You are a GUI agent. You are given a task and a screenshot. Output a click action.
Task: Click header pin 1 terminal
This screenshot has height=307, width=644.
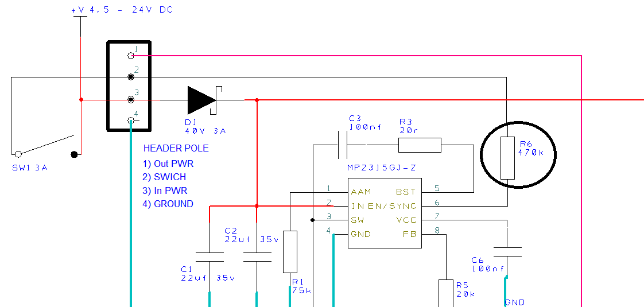coord(131,56)
